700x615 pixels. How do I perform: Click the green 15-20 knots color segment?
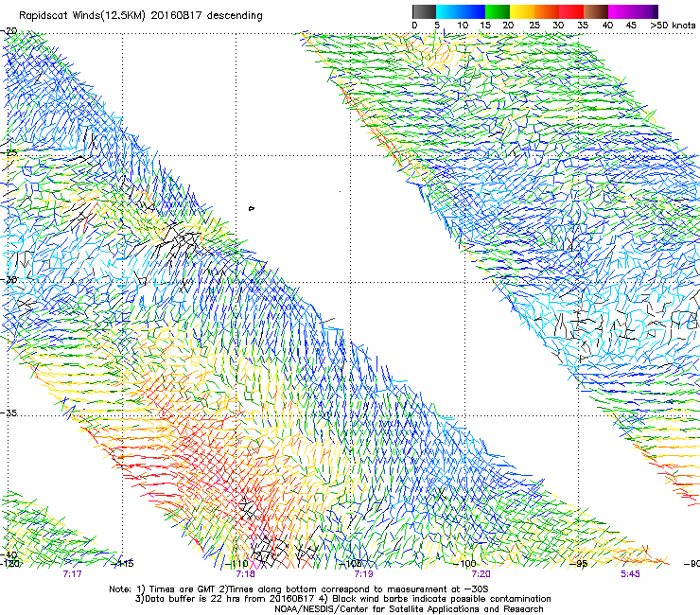click(x=498, y=11)
